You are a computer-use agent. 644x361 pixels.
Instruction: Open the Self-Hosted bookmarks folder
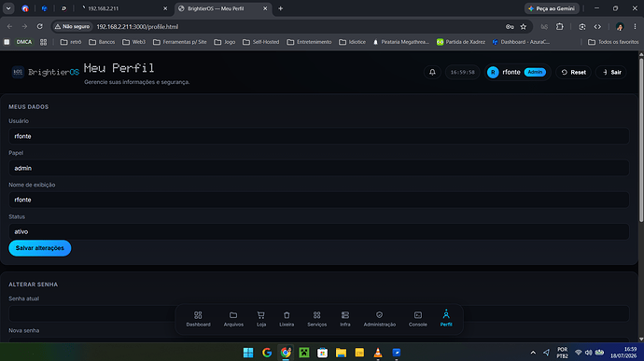(x=260, y=42)
